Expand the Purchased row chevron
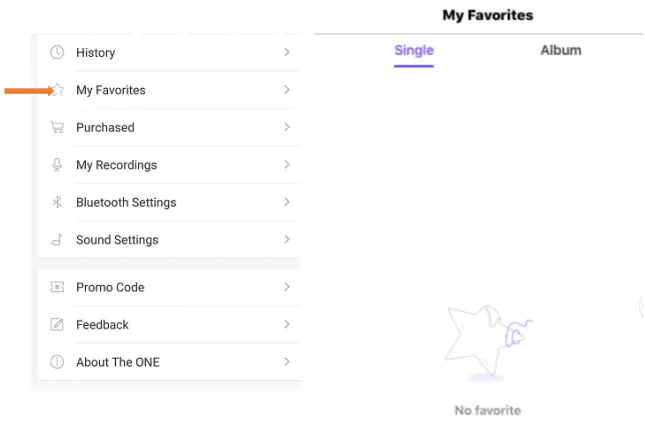This screenshot has width=645, height=434. click(x=287, y=127)
